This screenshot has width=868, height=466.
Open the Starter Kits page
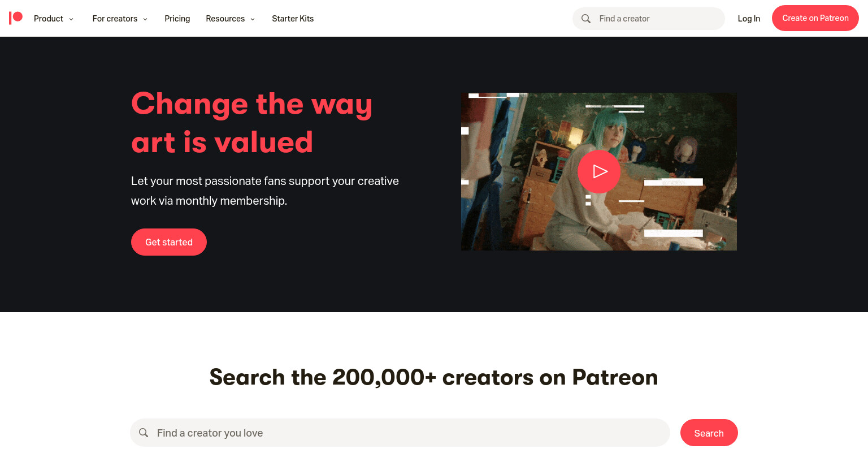(293, 19)
